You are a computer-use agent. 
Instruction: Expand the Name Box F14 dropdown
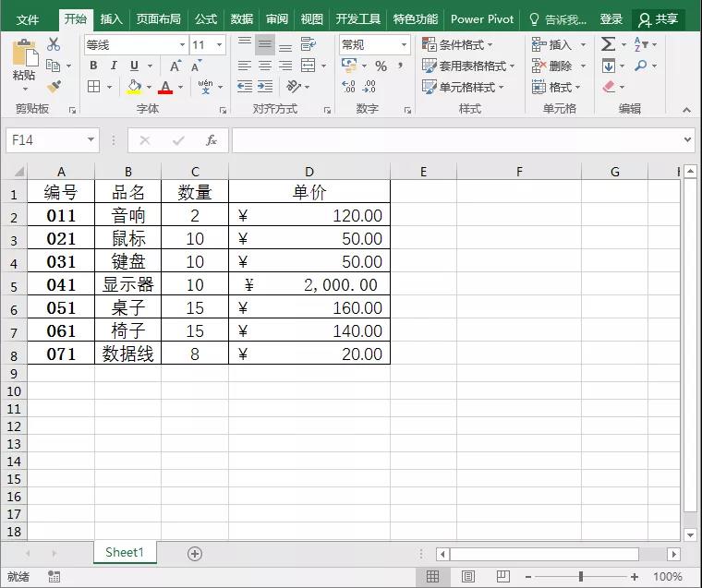[91, 140]
